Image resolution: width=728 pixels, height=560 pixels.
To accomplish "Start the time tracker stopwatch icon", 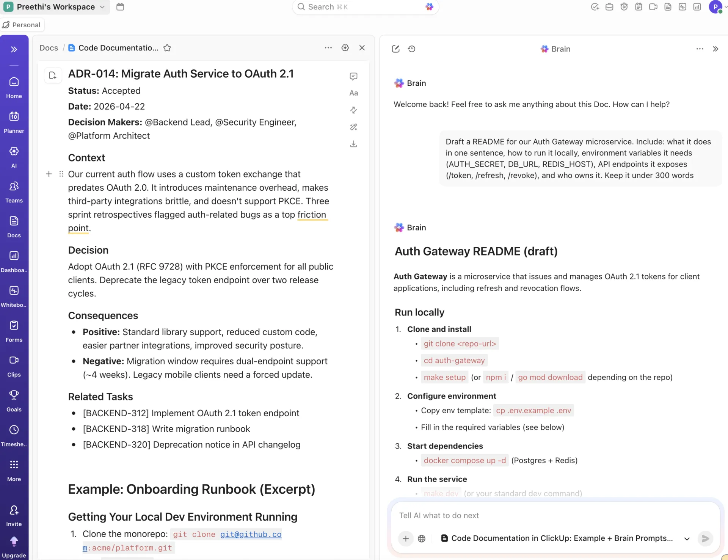I will pyautogui.click(x=624, y=7).
